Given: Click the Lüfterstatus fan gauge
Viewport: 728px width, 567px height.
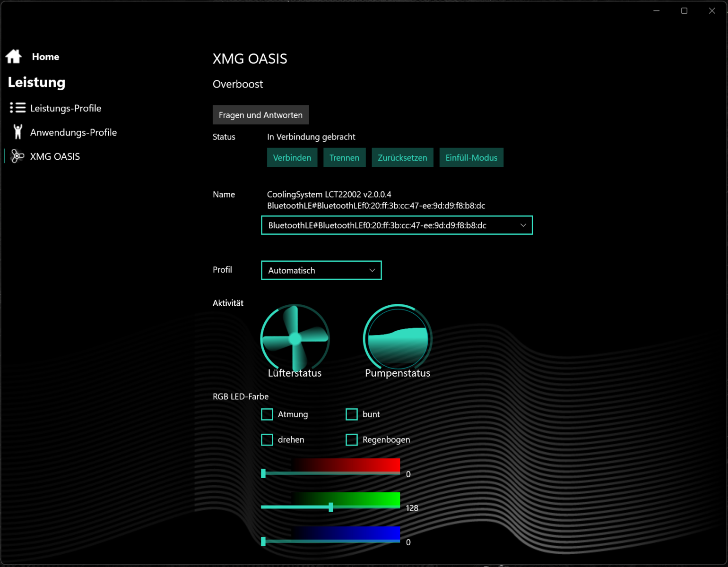Looking at the screenshot, I should pos(295,338).
